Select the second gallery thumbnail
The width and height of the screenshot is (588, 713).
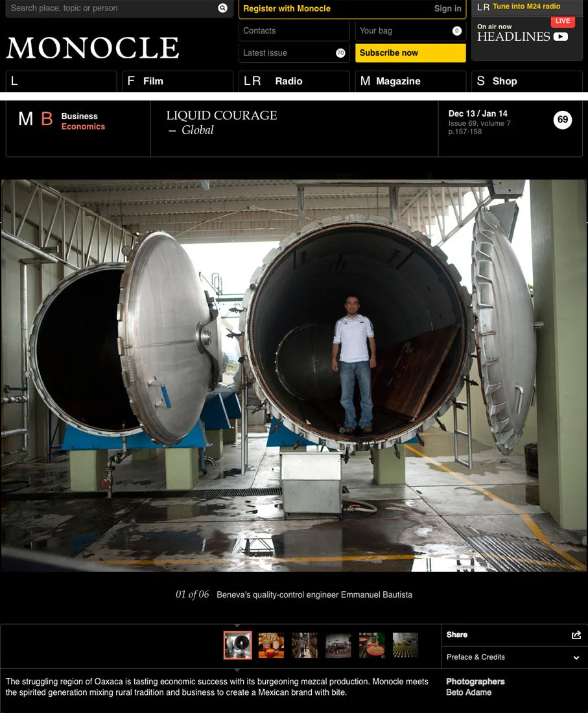[x=271, y=645]
